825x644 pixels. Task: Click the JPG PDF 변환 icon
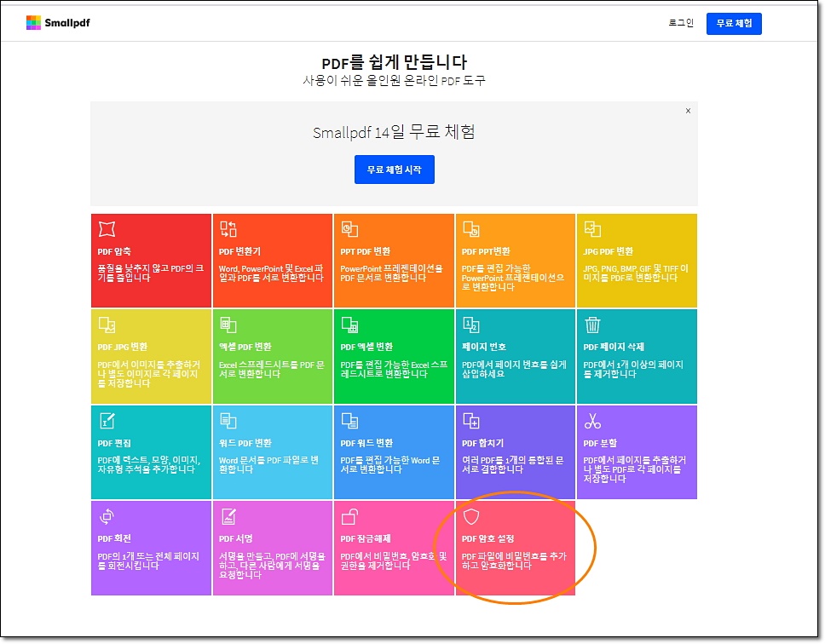[x=592, y=229]
